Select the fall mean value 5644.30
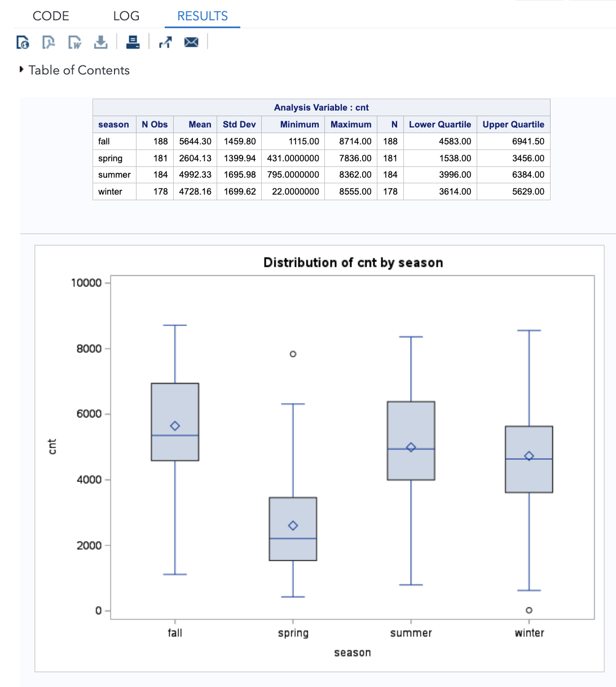The height and width of the screenshot is (687, 616). [195, 142]
